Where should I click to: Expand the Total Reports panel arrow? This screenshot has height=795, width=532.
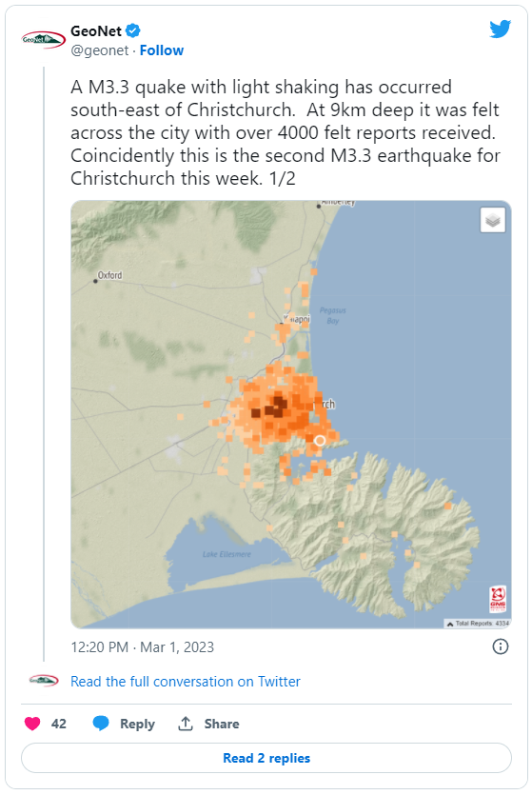tap(449, 624)
